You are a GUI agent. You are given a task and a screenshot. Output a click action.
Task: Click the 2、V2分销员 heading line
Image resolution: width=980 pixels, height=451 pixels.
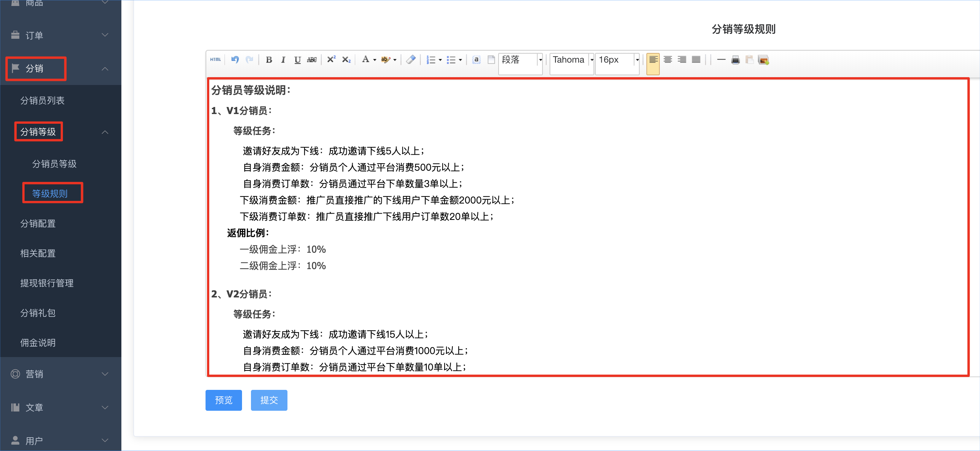pyautogui.click(x=242, y=294)
